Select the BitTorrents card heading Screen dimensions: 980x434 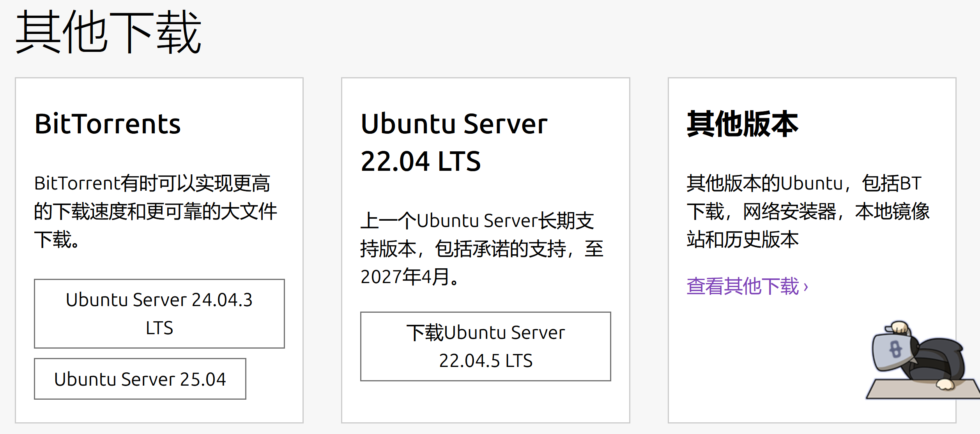coord(108,124)
